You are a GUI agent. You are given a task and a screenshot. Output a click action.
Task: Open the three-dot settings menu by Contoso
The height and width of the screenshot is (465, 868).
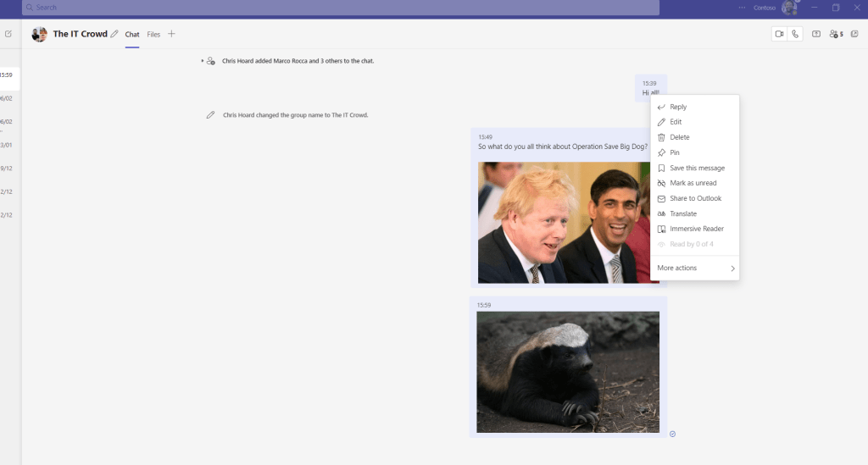pos(743,8)
